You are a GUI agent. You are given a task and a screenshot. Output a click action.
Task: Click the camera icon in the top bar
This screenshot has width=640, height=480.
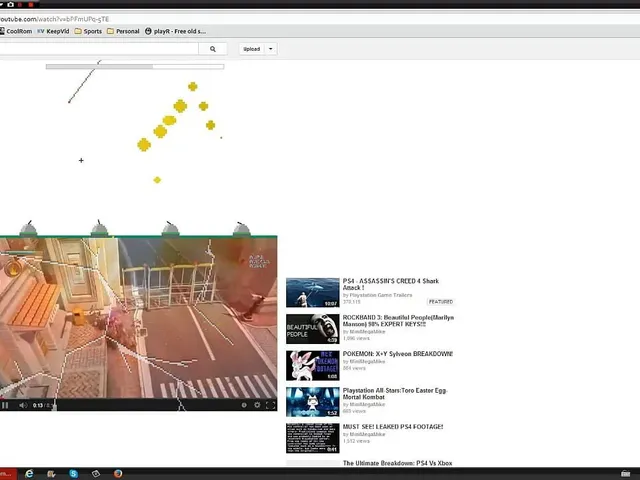tap(10, 4)
